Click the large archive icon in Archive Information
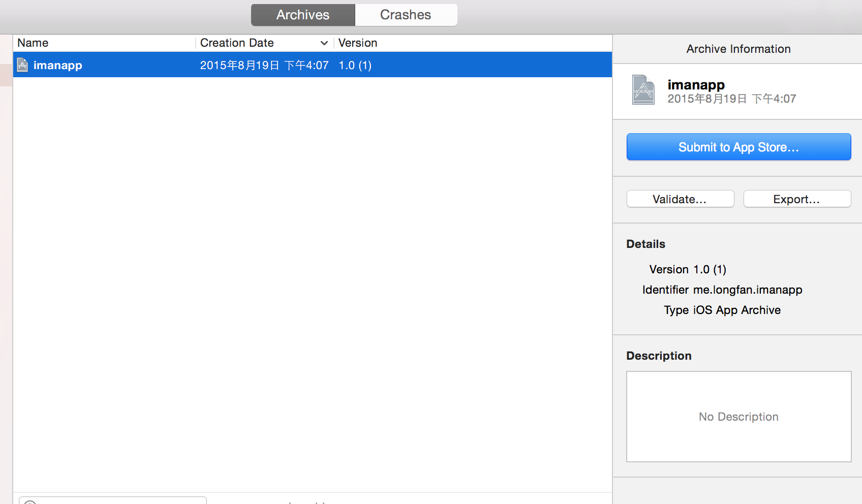The height and width of the screenshot is (504, 862). coord(643,90)
